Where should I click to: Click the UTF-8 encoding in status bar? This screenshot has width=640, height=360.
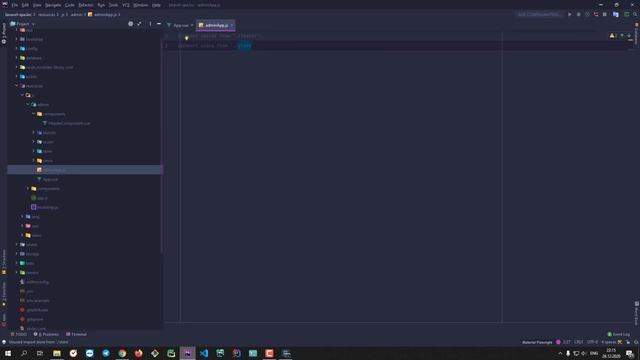tap(592, 342)
